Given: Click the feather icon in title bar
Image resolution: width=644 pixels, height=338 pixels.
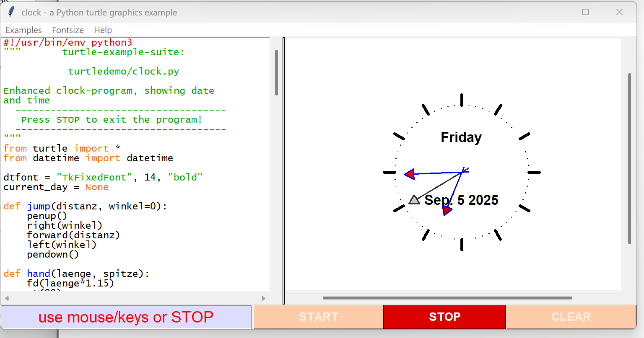Looking at the screenshot, I should pyautogui.click(x=11, y=12).
